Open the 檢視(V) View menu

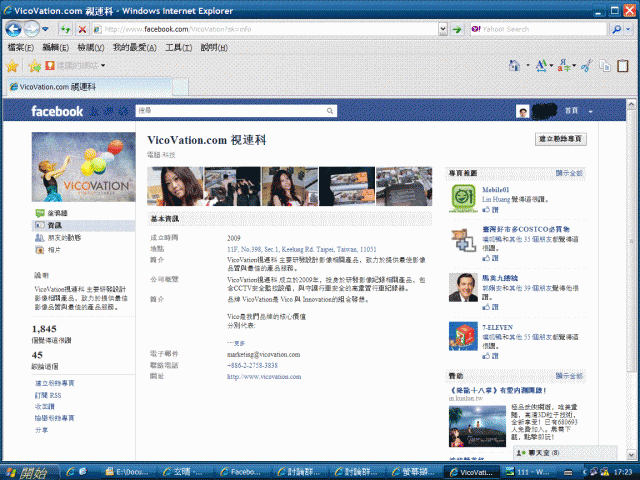click(x=91, y=47)
